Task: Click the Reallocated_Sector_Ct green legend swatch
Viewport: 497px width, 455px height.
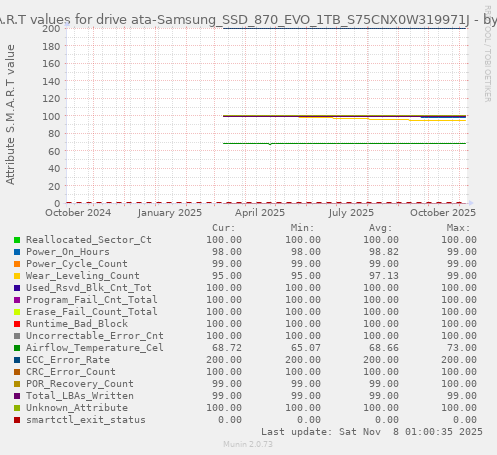Action: pos(17,240)
